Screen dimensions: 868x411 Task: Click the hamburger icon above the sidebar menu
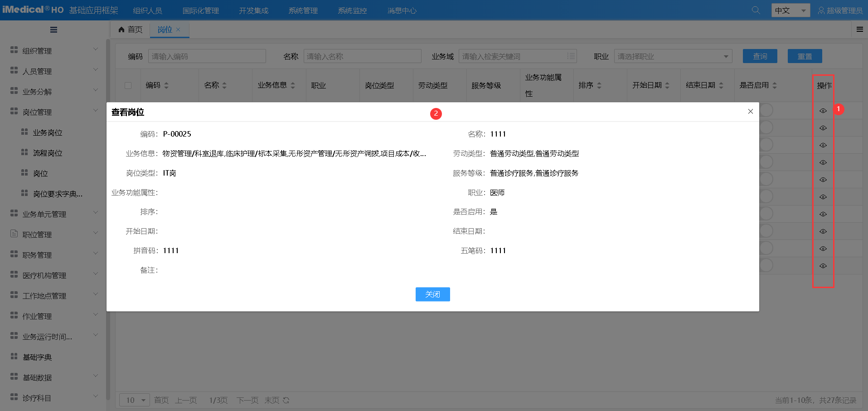point(53,29)
